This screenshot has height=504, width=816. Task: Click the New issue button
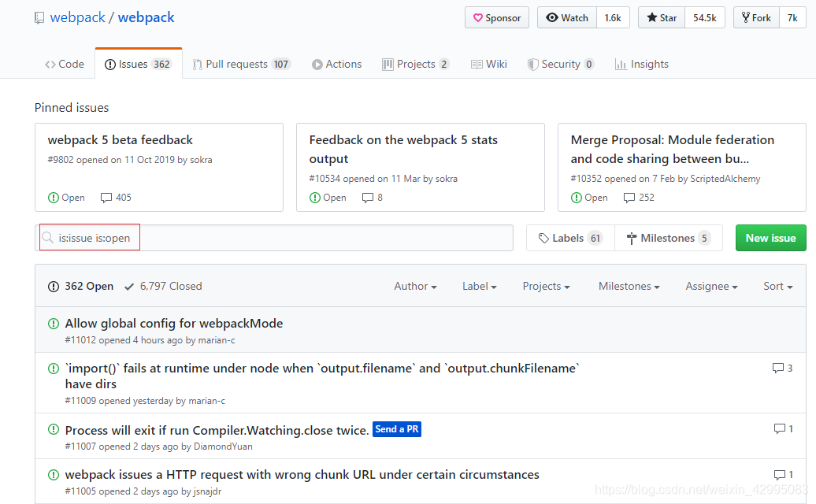click(770, 237)
